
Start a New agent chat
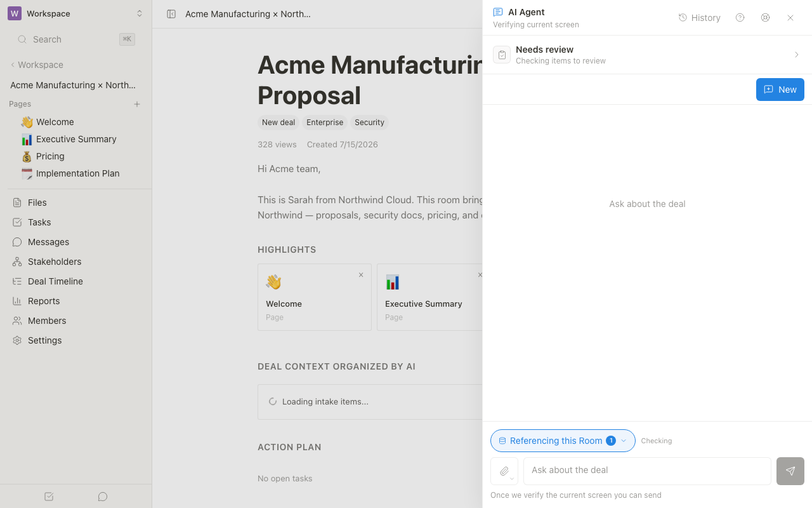(780, 90)
